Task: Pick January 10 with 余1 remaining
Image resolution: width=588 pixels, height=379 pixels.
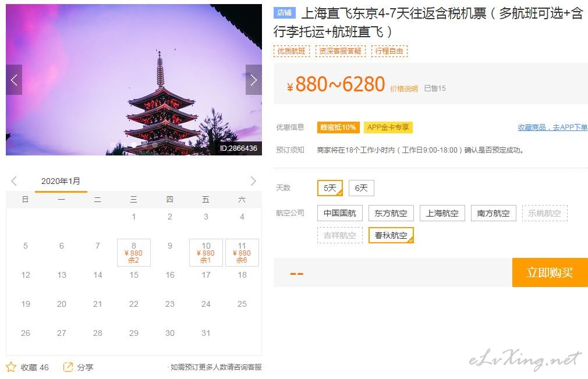Action: (x=206, y=253)
